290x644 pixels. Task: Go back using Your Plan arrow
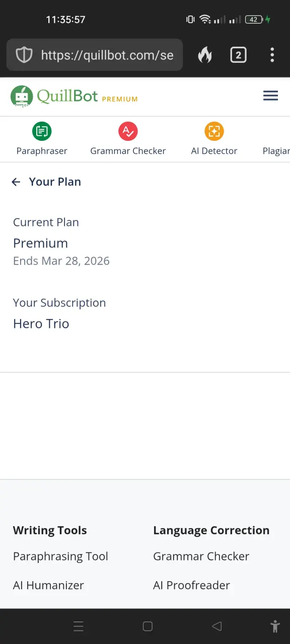[x=16, y=182]
